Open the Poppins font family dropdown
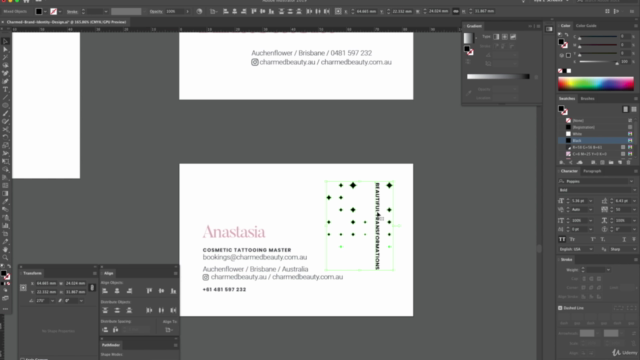640x360 pixels. [x=631, y=181]
